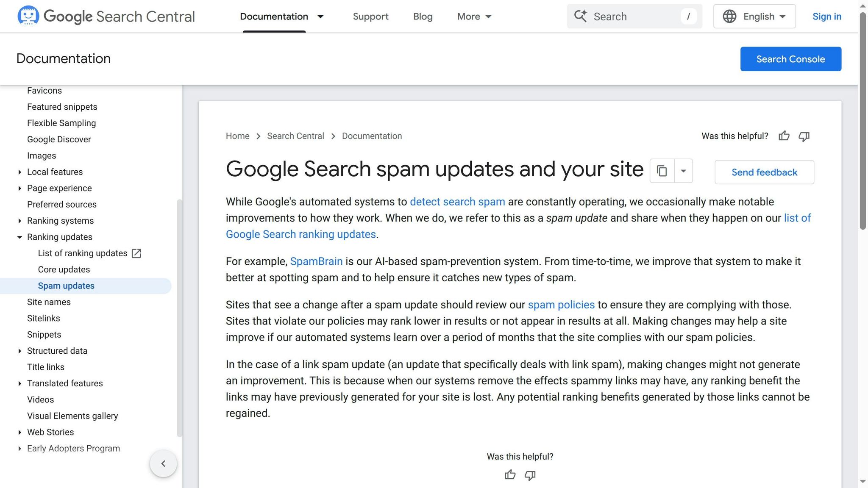Open the English language selector

(754, 17)
